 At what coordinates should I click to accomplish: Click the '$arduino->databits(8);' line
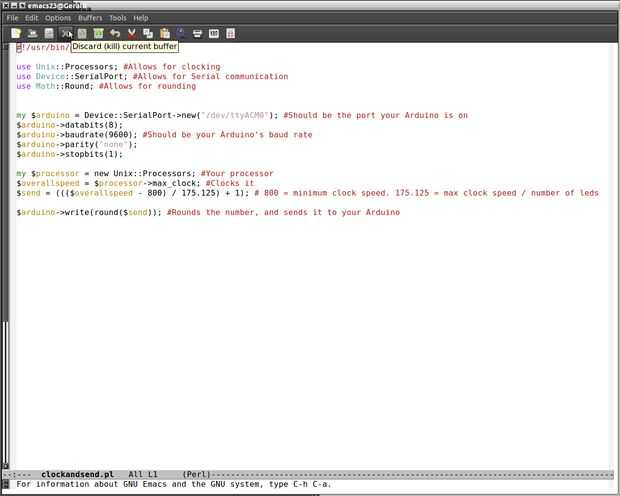pyautogui.click(x=70, y=125)
